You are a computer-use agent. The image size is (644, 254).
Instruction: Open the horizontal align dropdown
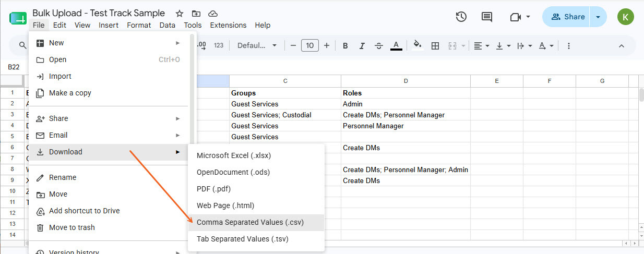click(x=482, y=46)
